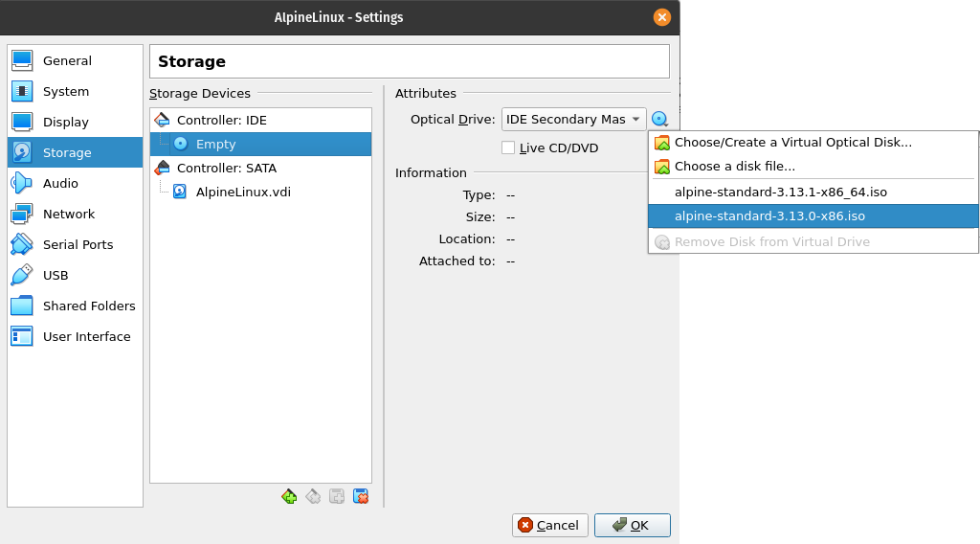Select the Controller: SATA tree entry

pos(260,168)
